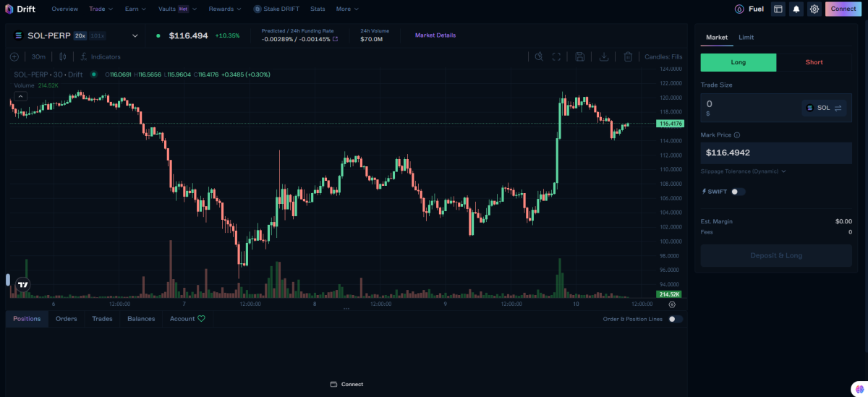Click chart quick search icon

point(539,56)
